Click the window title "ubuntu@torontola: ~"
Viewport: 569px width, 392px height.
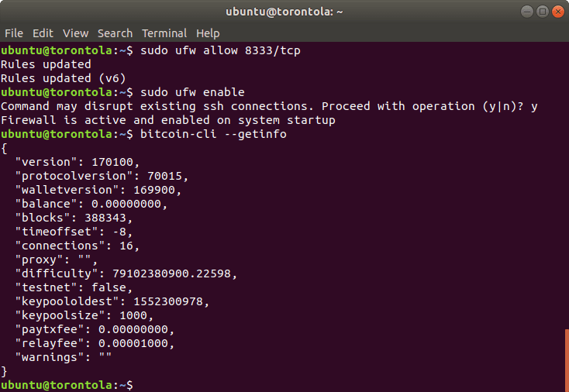pos(284,12)
